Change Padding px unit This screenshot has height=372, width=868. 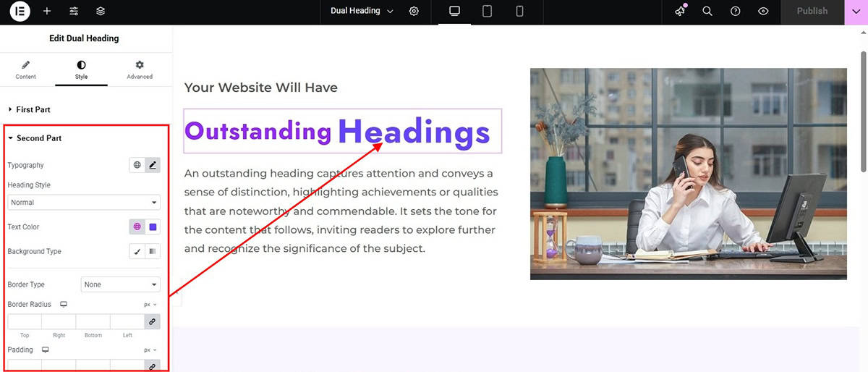coord(150,350)
